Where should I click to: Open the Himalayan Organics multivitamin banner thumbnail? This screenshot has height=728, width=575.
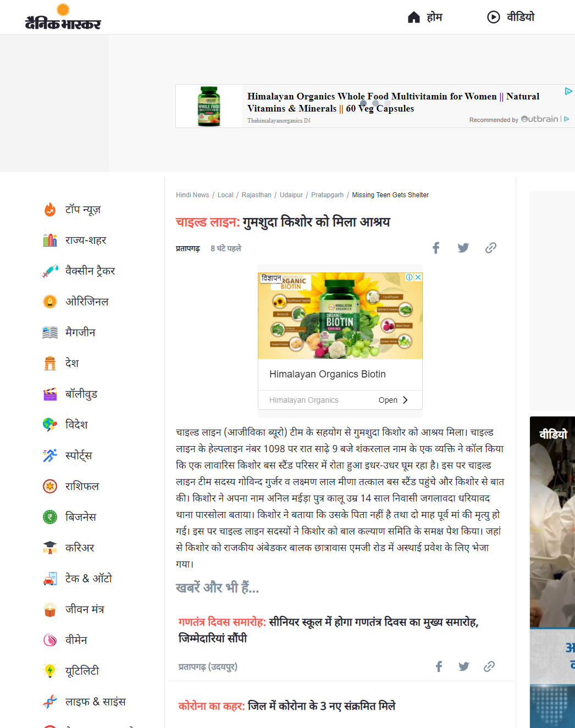[x=209, y=106]
